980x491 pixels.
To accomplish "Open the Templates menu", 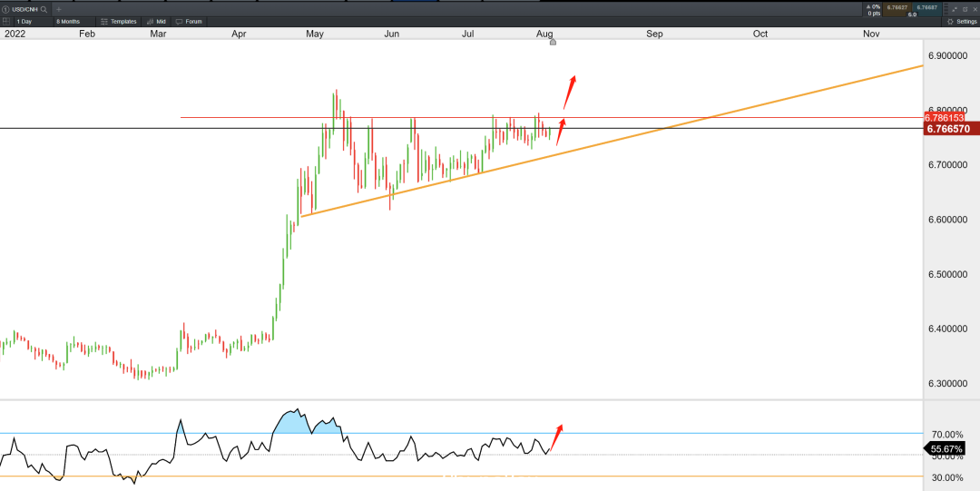I will (x=119, y=21).
